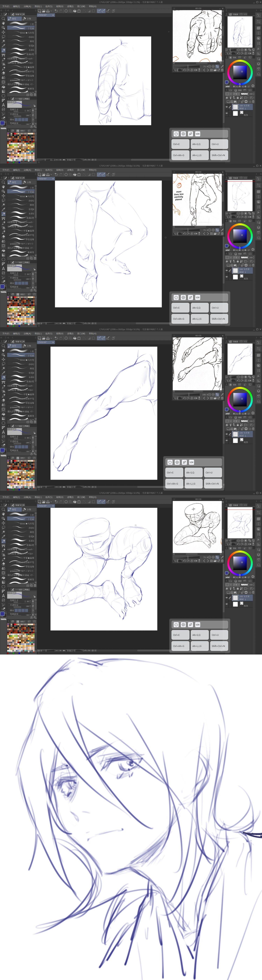Click Ctrl+U shortcut button in two-legs window

pyautogui.click(x=219, y=308)
